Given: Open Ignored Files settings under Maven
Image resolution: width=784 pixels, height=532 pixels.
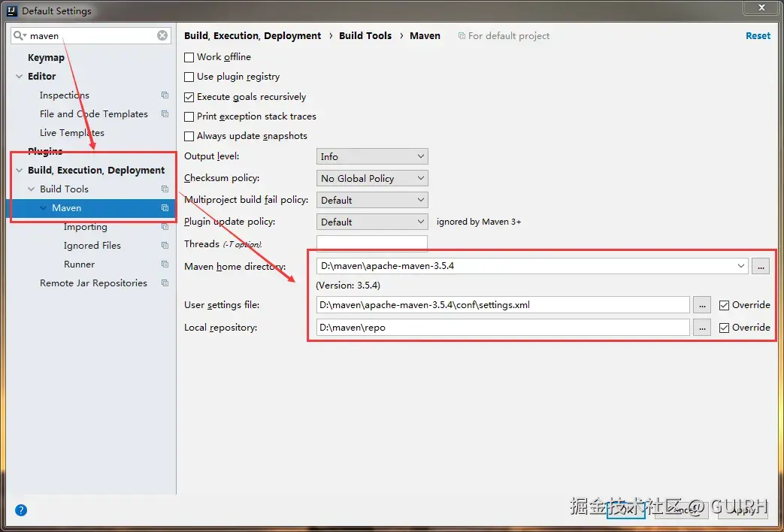Looking at the screenshot, I should [x=92, y=246].
